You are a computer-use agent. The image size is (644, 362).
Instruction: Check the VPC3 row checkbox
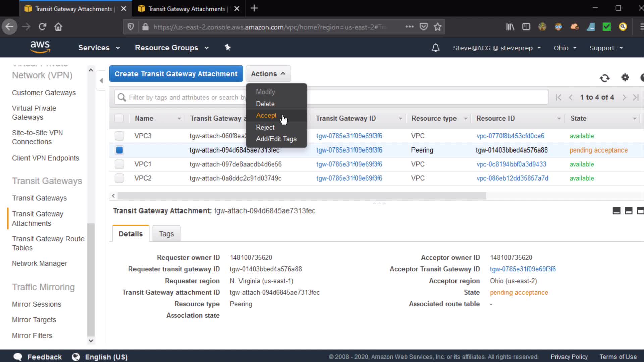coord(119,136)
